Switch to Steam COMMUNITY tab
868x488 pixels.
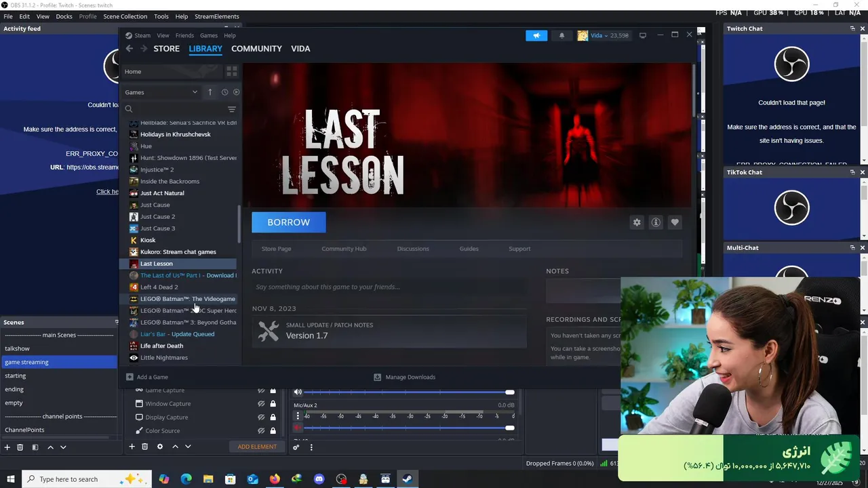(x=256, y=49)
